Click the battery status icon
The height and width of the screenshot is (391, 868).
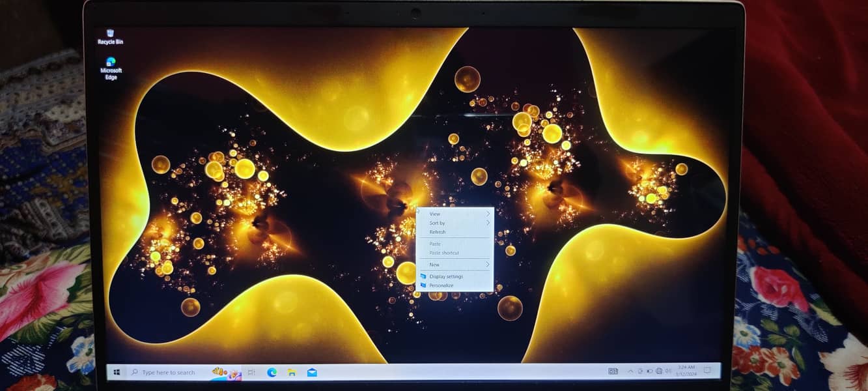pyautogui.click(x=649, y=371)
